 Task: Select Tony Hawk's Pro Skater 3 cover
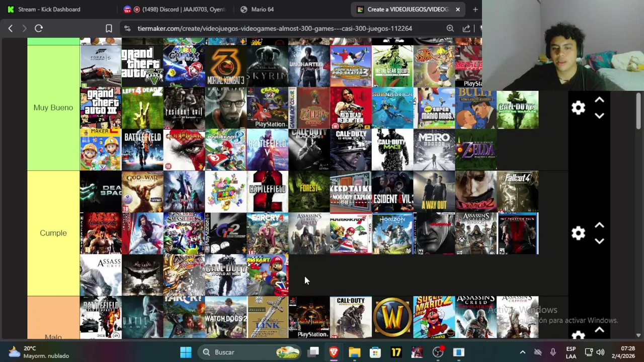[351, 66]
